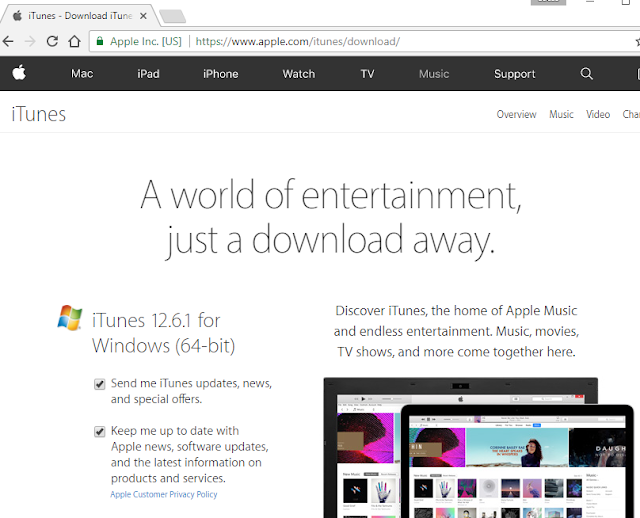Click the green secure padlock icon
The image size is (640, 518).
pyautogui.click(x=100, y=41)
